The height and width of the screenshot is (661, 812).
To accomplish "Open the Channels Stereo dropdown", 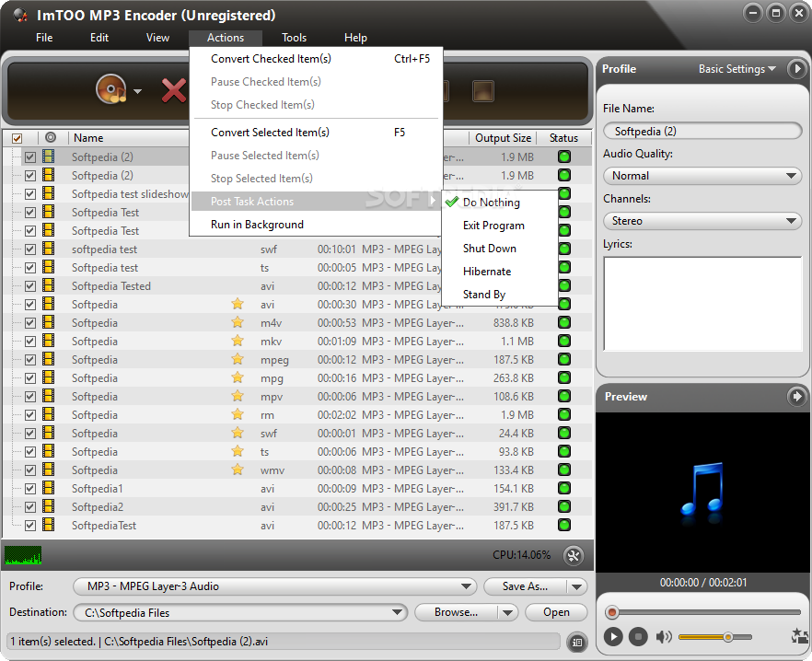I will coord(702,221).
